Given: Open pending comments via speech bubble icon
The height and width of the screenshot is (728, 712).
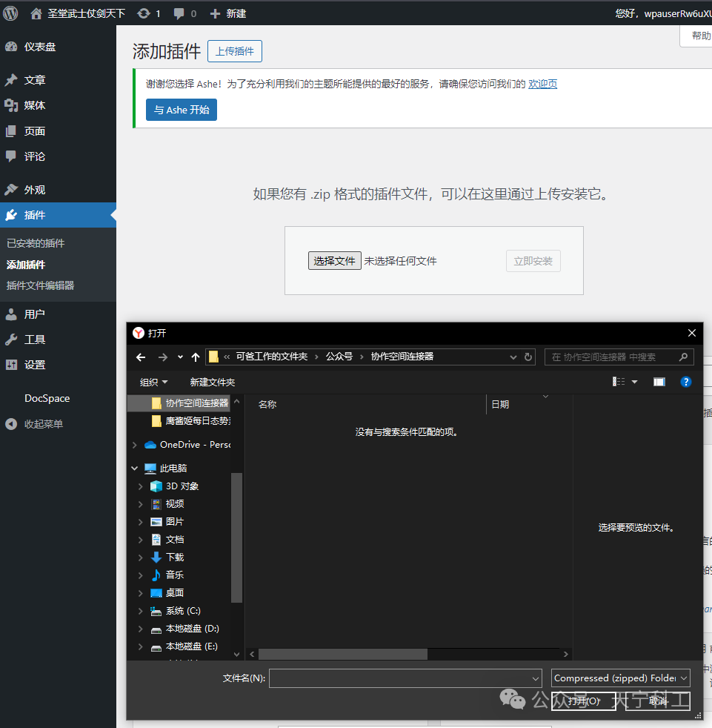Looking at the screenshot, I should click(178, 12).
